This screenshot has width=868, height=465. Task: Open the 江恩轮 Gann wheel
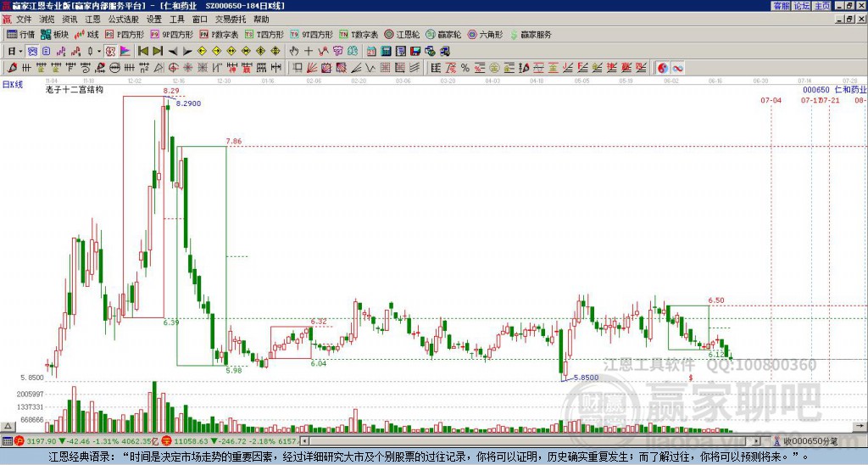[402, 34]
